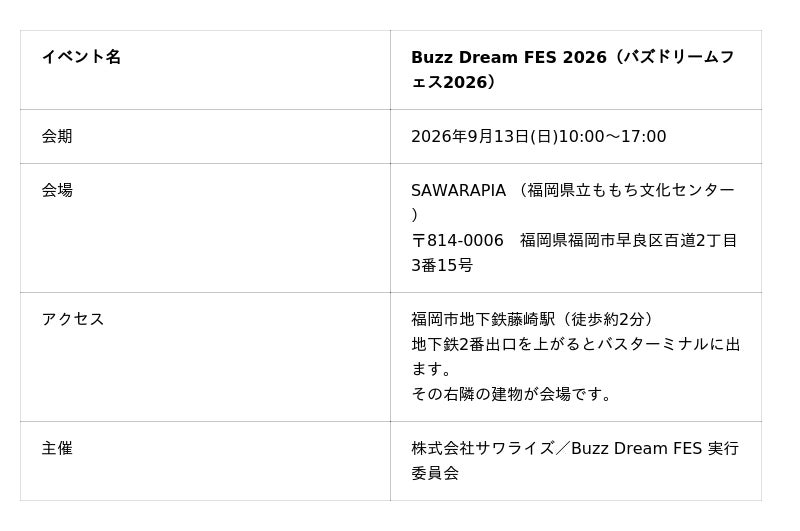Select the date 2026年9月13日(日)

484,136
